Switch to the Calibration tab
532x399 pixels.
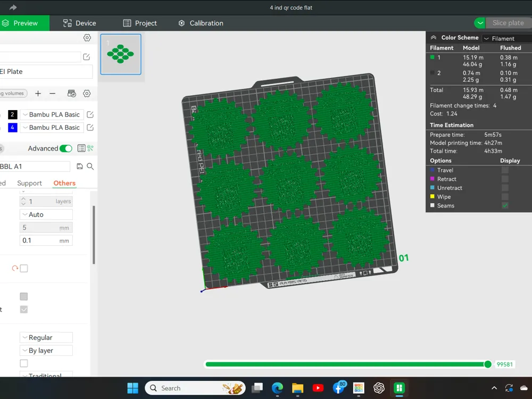tap(201, 23)
